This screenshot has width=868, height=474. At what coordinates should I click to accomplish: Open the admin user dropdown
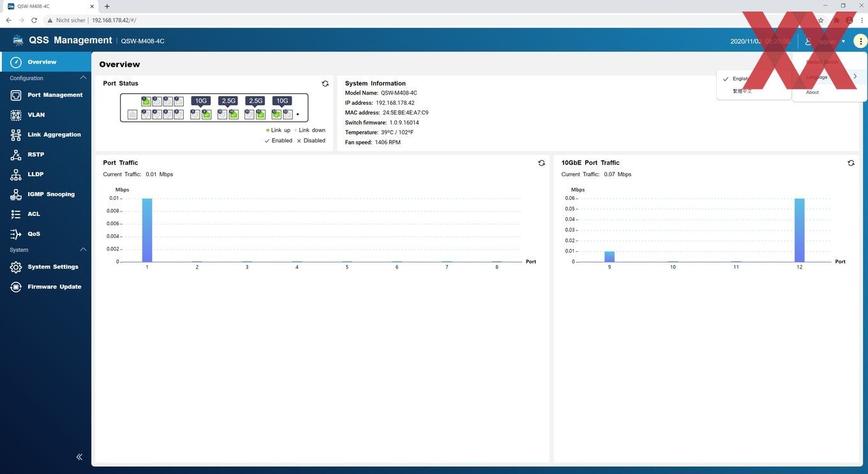pos(825,42)
